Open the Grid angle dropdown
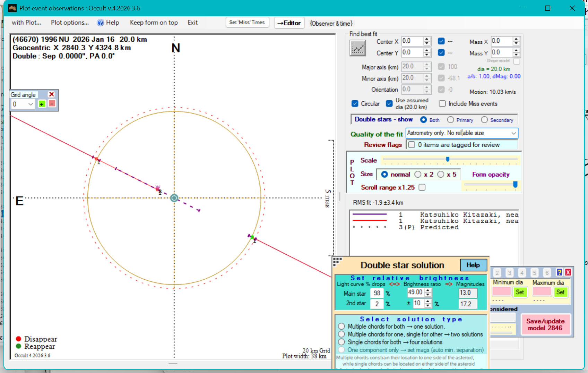 click(31, 104)
